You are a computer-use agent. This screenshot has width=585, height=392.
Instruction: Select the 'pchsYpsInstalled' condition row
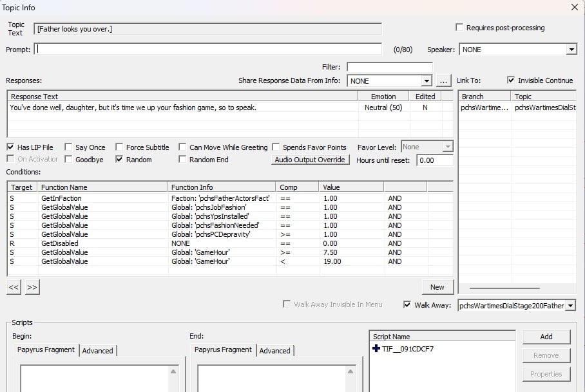(230, 216)
